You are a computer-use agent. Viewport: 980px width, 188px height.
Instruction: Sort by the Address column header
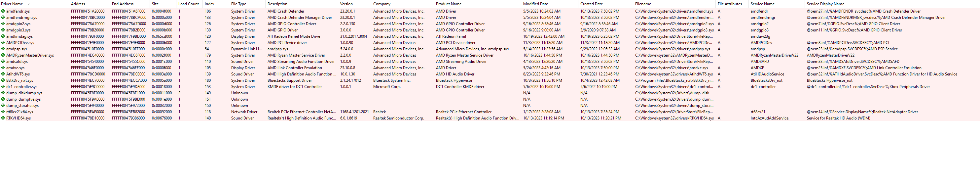90,4
